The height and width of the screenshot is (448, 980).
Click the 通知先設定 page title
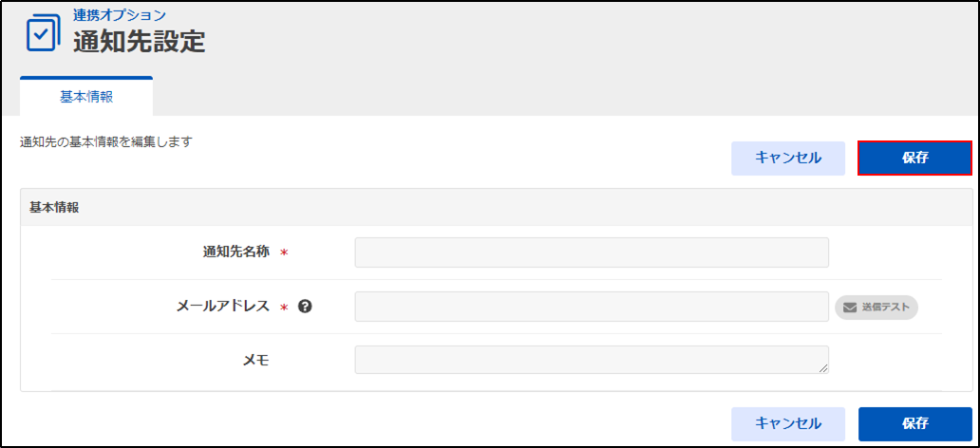point(140,42)
